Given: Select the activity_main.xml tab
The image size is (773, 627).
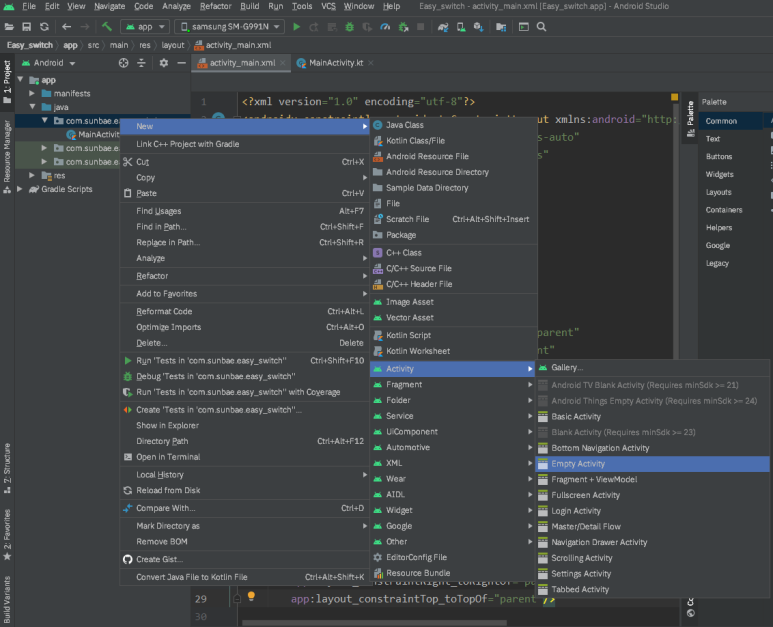Looking at the screenshot, I should click(x=242, y=63).
